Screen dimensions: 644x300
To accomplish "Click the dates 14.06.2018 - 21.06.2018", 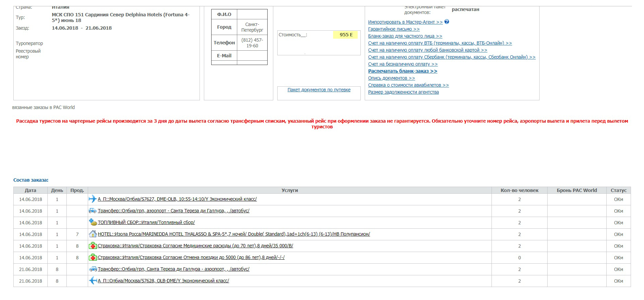I will [x=82, y=28].
